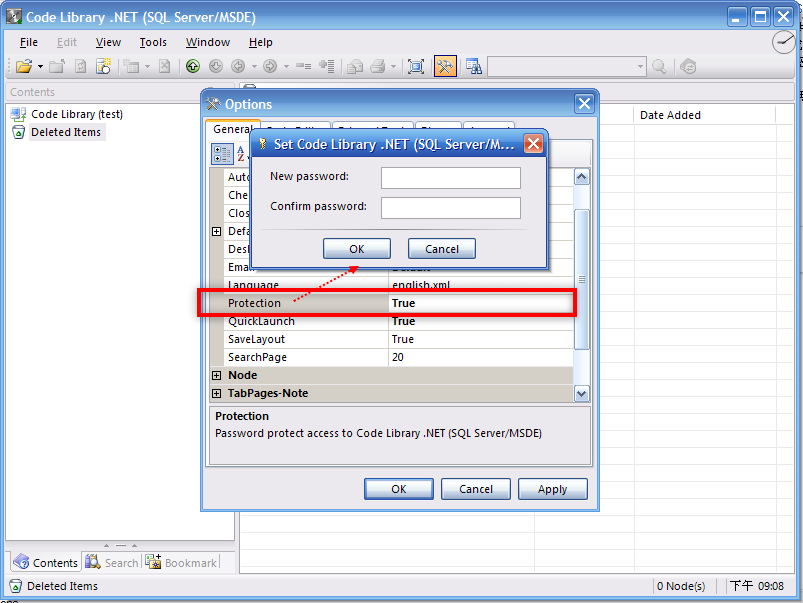Click the full screen toolbar icon
Image resolution: width=803 pixels, height=603 pixels.
click(415, 67)
